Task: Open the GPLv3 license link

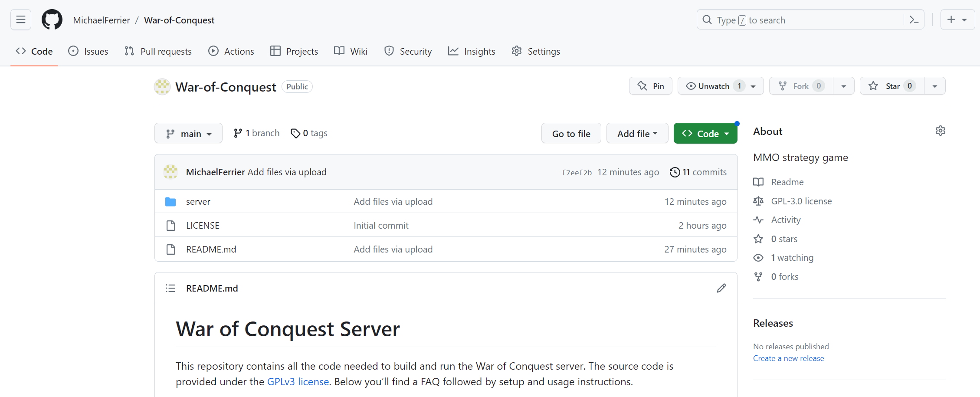Action: click(x=298, y=381)
